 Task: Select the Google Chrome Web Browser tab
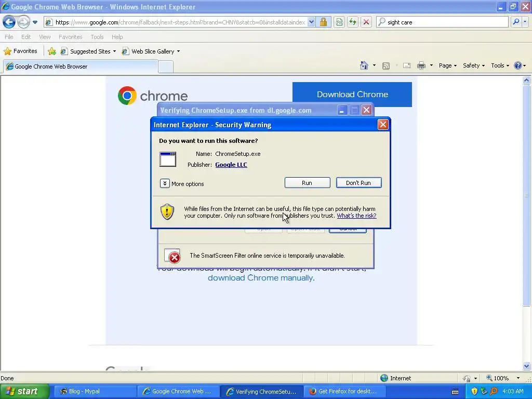point(81,66)
